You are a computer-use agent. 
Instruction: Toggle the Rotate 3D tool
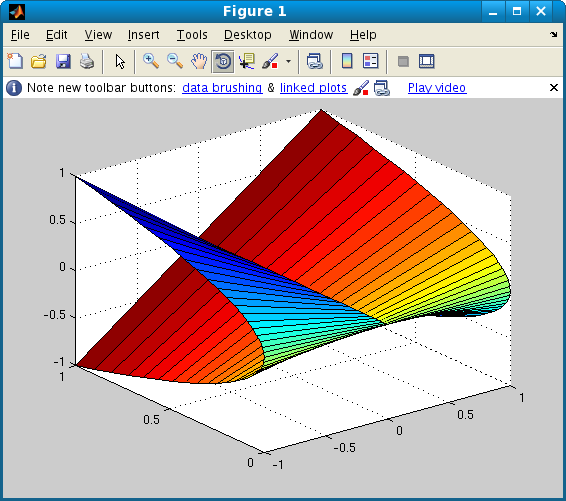[223, 61]
